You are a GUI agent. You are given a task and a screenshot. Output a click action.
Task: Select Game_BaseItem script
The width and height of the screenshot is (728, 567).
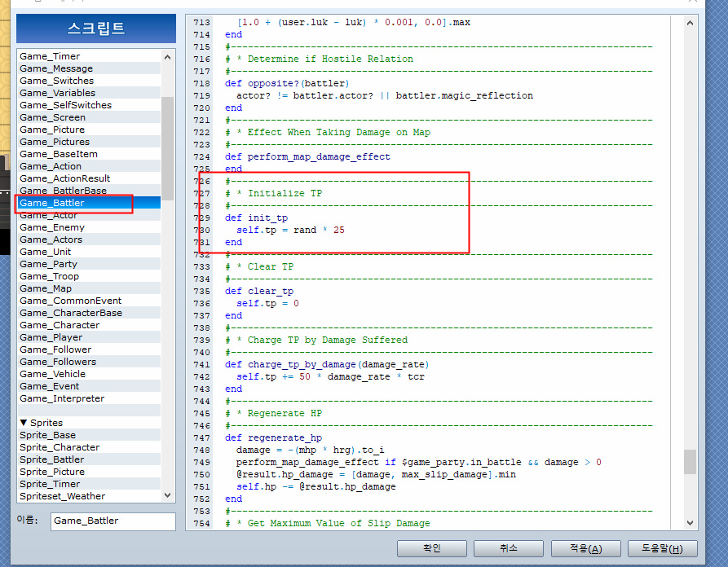pos(89,154)
